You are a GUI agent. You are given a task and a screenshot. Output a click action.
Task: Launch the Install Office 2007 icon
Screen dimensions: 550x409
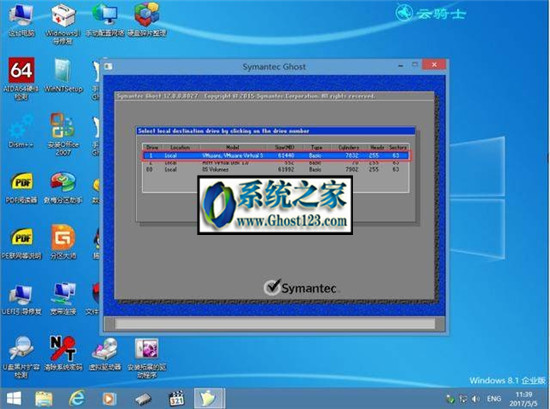tap(63, 134)
